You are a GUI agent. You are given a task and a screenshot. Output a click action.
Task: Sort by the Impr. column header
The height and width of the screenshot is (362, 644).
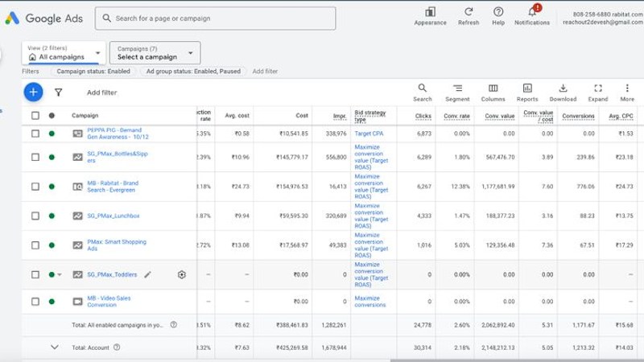point(340,116)
